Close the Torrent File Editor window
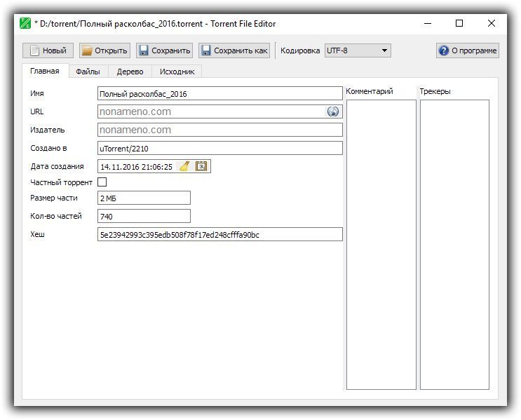Screen dimensions: 521x420 tap(492, 23)
